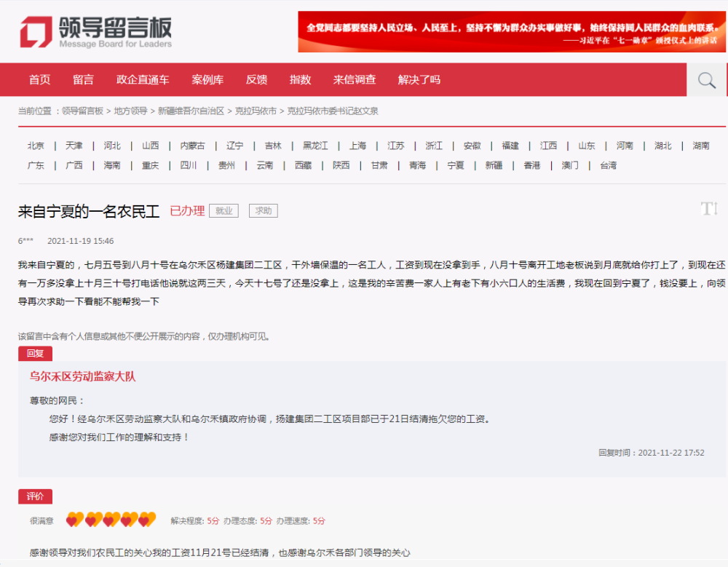Click the 求助 tag button
Image resolution: width=728 pixels, height=567 pixels.
(264, 211)
